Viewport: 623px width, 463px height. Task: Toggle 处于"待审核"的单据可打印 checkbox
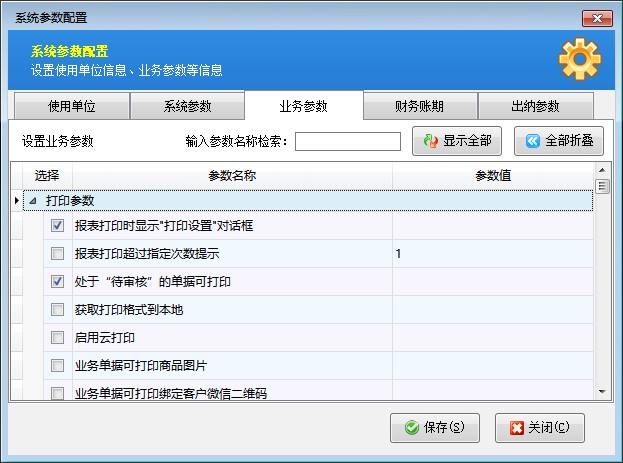(x=57, y=282)
